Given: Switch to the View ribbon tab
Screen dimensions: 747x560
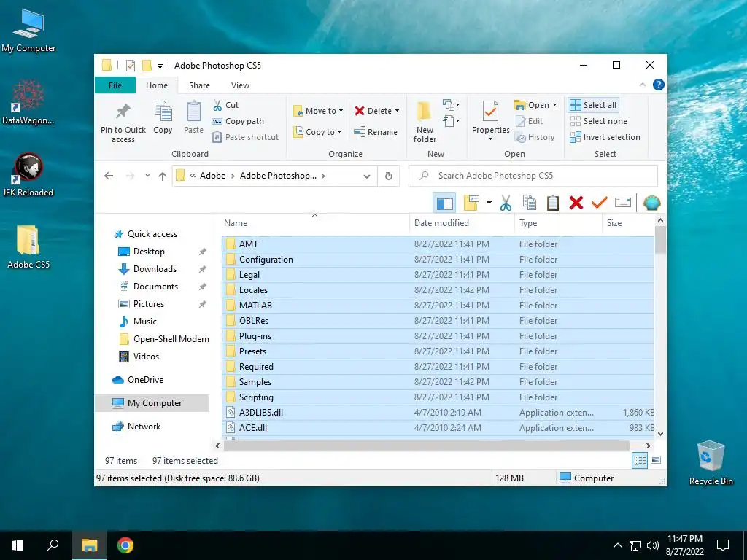Looking at the screenshot, I should click(240, 85).
